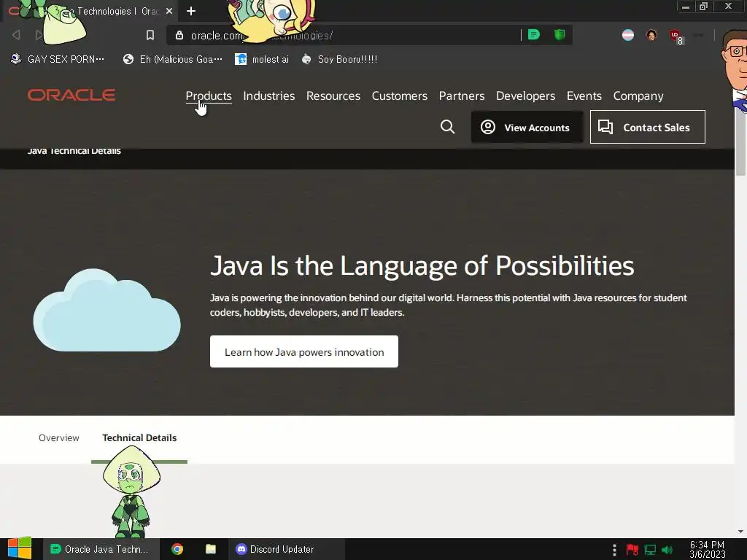Open the network monitor tray icon
Image resolution: width=747 pixels, height=560 pixels.
coord(650,550)
